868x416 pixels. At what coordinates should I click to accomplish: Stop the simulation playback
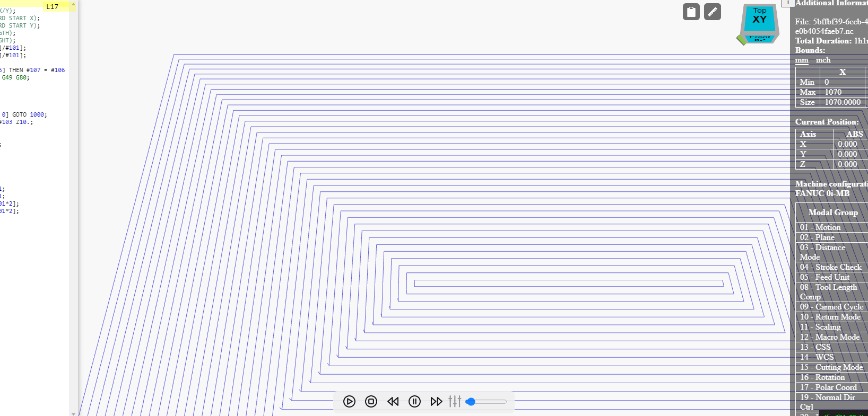371,401
